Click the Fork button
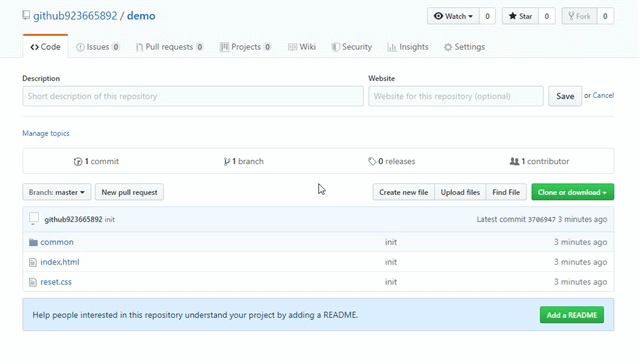This screenshot has width=640, height=364. tap(579, 16)
